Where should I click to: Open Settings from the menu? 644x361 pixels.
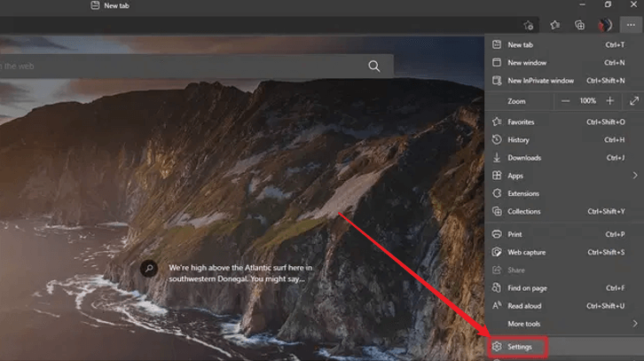(520, 347)
